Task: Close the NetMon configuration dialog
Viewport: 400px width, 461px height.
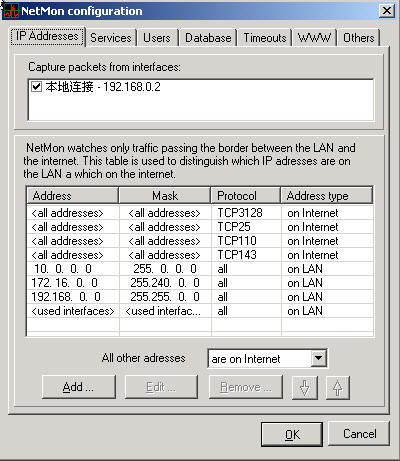Action: coord(387,11)
